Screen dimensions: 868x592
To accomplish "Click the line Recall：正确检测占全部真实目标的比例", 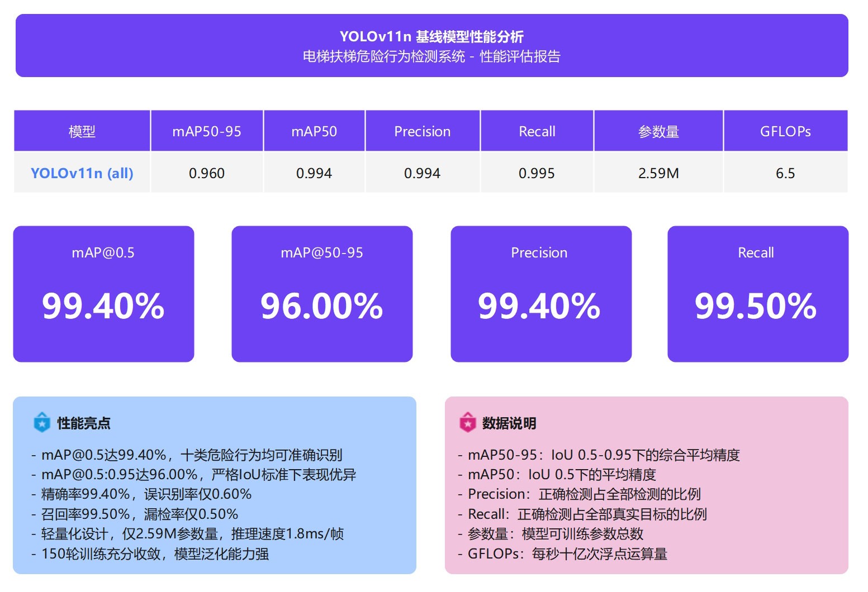I will coord(582,514).
